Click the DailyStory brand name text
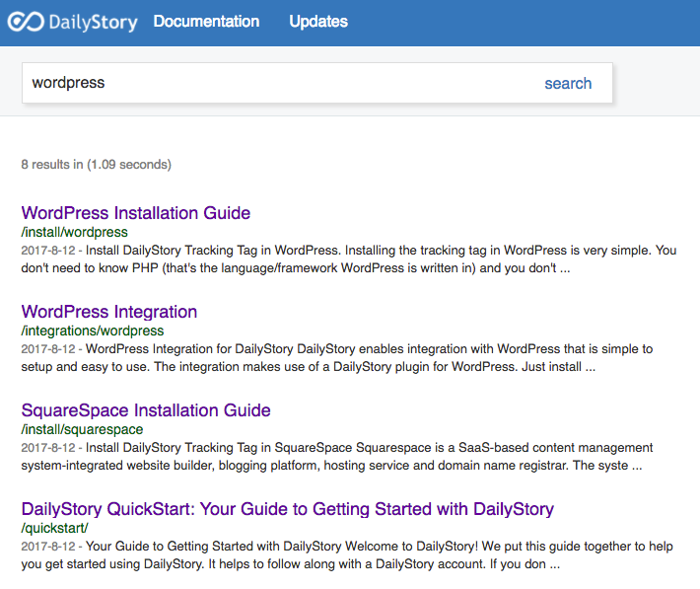Image resolution: width=700 pixels, height=589 pixels. point(93,23)
